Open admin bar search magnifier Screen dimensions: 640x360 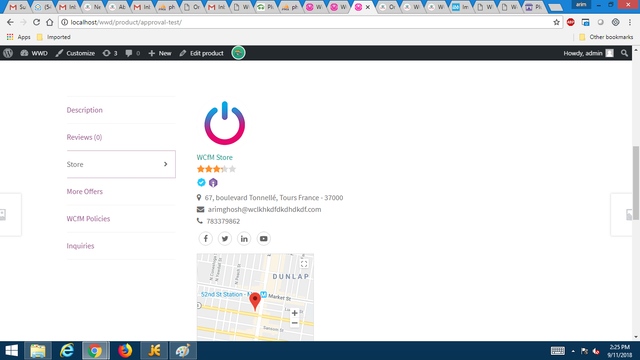coord(624,53)
